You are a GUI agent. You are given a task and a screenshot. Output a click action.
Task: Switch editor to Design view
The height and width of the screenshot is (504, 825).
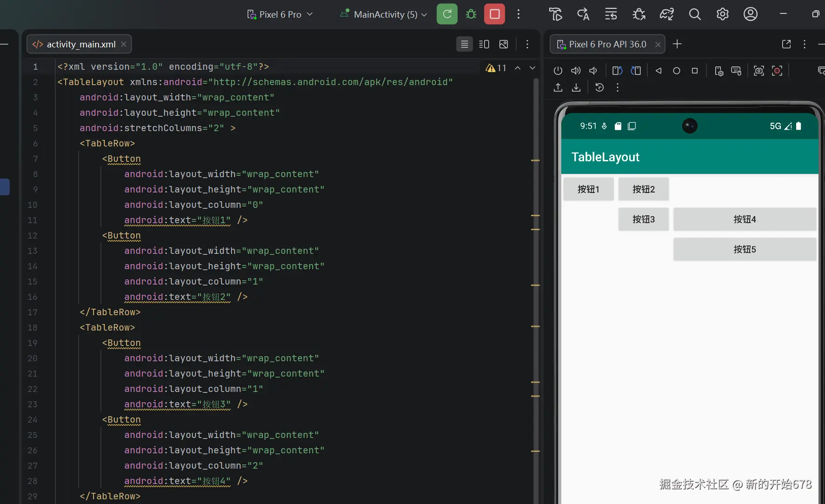tap(504, 44)
